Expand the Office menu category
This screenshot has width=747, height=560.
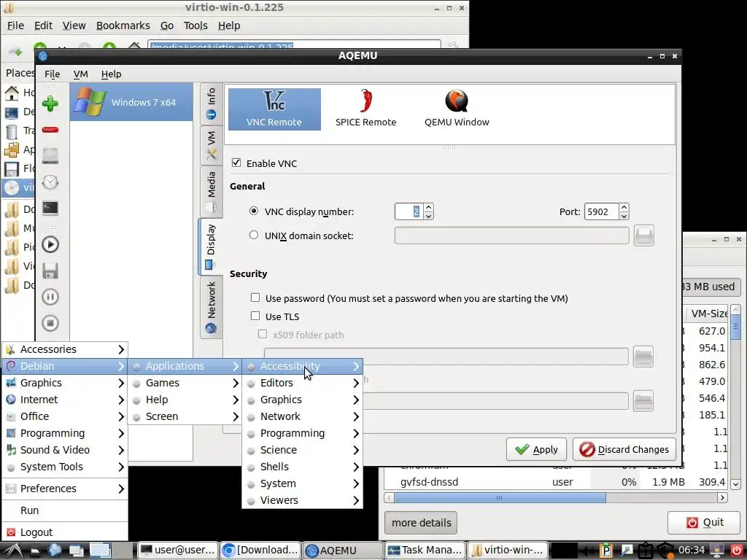click(65, 416)
